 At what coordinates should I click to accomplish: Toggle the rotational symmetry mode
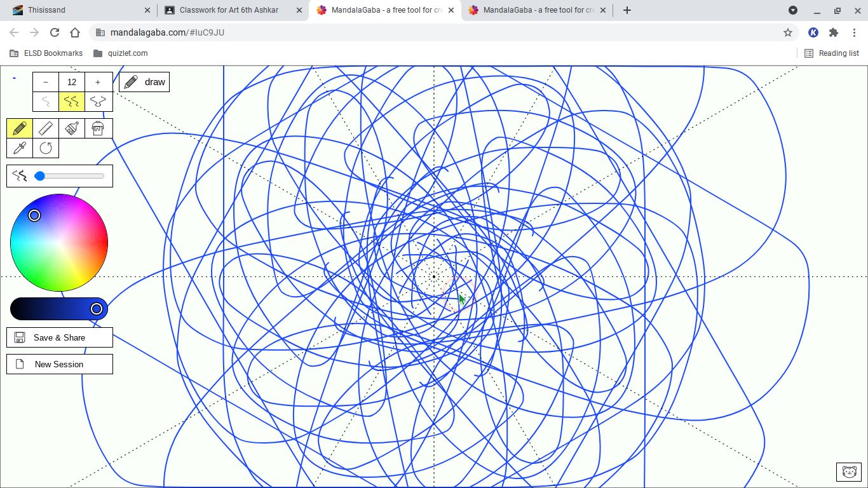pyautogui.click(x=72, y=102)
